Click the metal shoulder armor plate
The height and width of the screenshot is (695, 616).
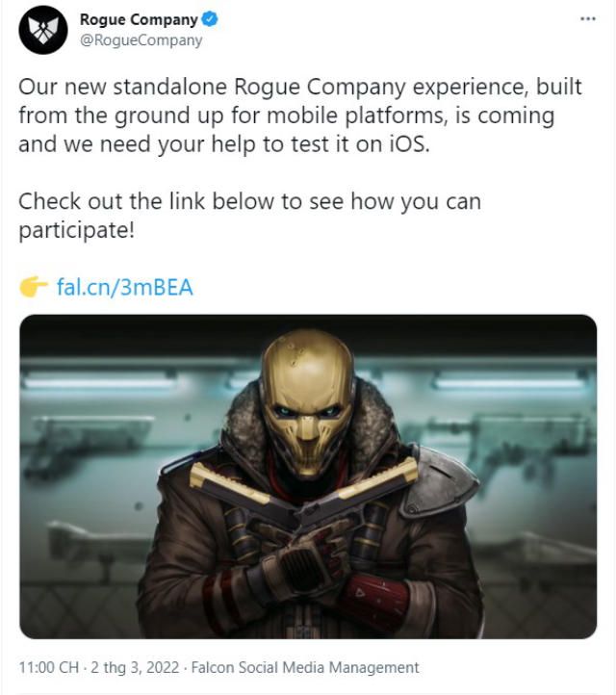(438, 482)
